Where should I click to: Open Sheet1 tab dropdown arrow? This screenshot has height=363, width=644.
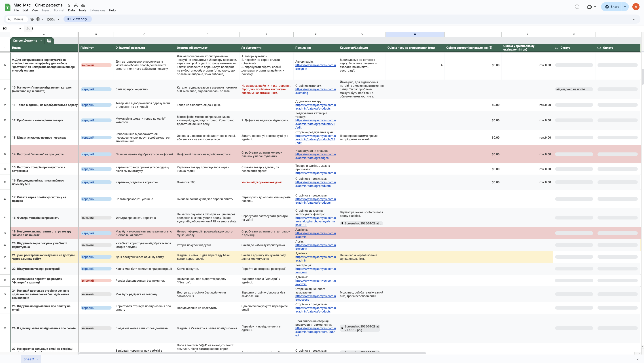point(38,359)
